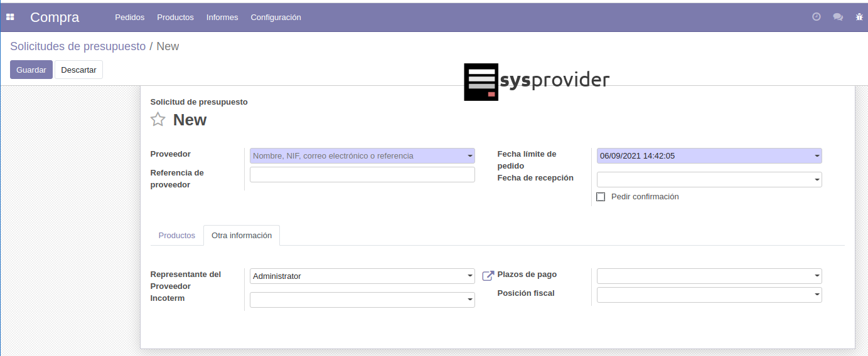Screen dimensions: 868x356
Task: Enable the Pedir confirmación checkbox
Action: click(601, 197)
